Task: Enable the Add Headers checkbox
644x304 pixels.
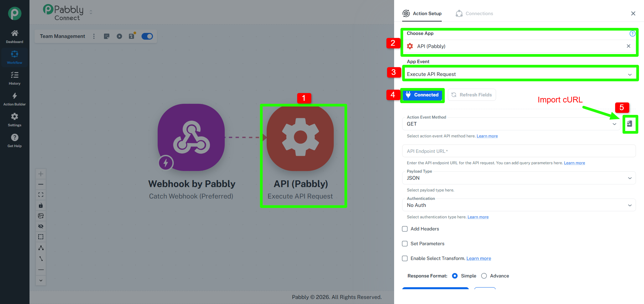Action: click(405, 229)
